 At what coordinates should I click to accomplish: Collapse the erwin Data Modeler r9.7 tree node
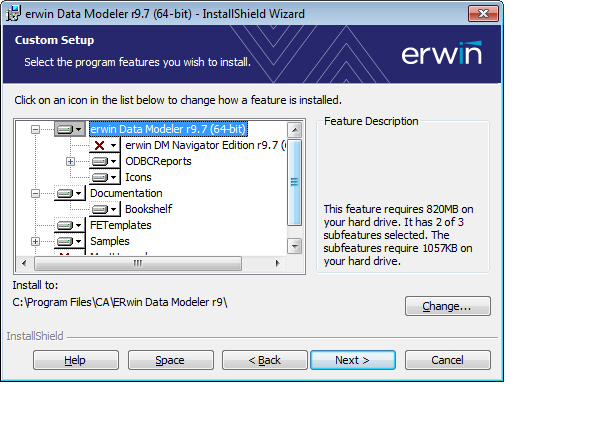tap(35, 129)
